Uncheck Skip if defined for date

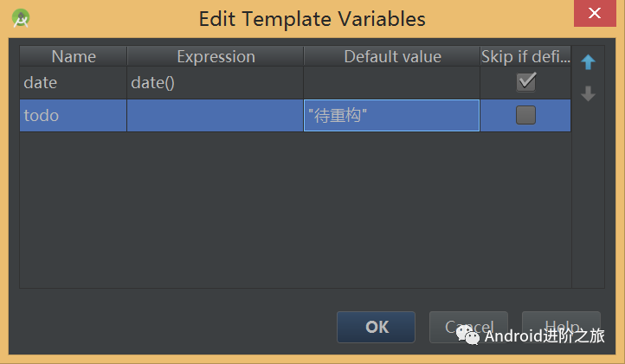point(525,82)
